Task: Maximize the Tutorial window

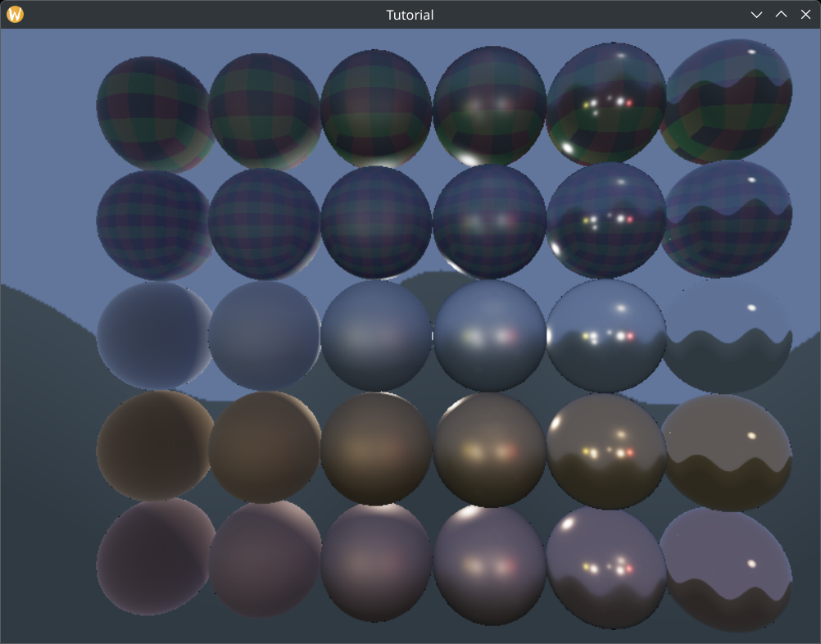Action: [x=781, y=14]
